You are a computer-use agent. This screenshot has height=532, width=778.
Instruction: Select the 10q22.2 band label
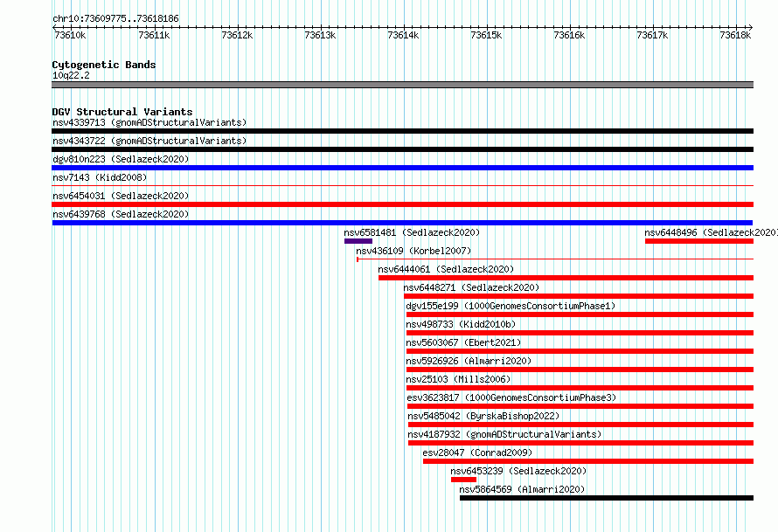(71, 75)
